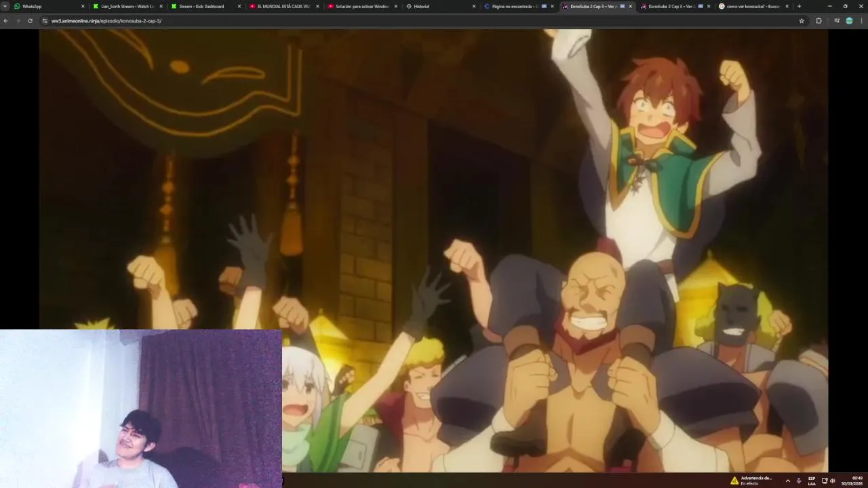Open the Chrome three-dot menu
Viewport: 868px width, 488px height.
point(861,21)
